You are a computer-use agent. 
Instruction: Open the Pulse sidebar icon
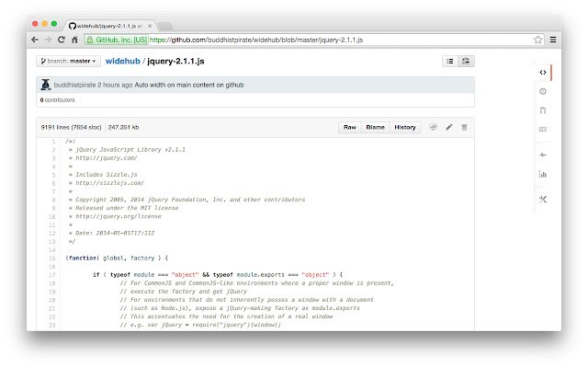point(543,155)
